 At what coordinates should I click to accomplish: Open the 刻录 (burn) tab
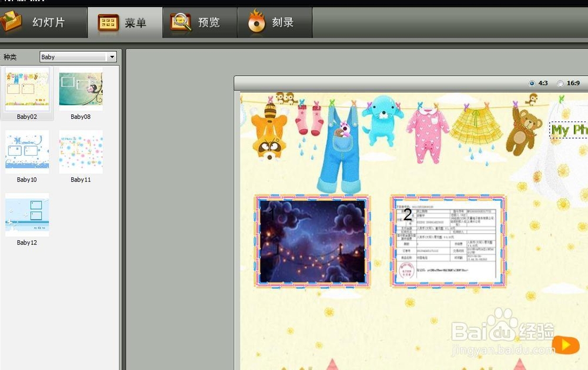[275, 22]
